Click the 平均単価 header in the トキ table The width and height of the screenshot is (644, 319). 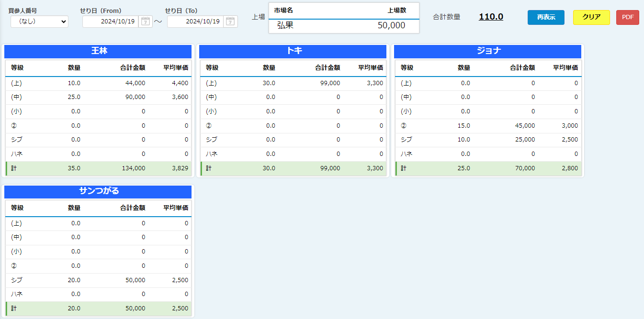point(371,68)
